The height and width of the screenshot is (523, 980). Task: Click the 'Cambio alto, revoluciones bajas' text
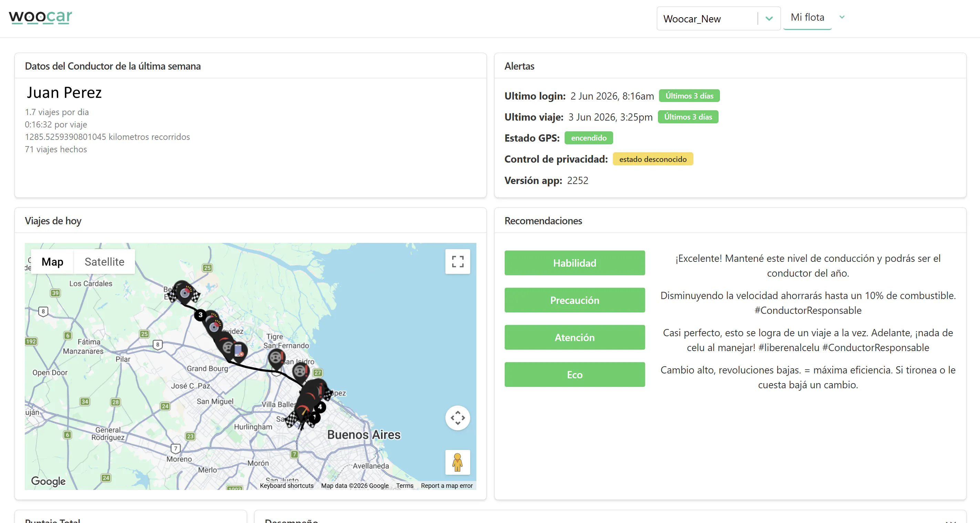808,377
